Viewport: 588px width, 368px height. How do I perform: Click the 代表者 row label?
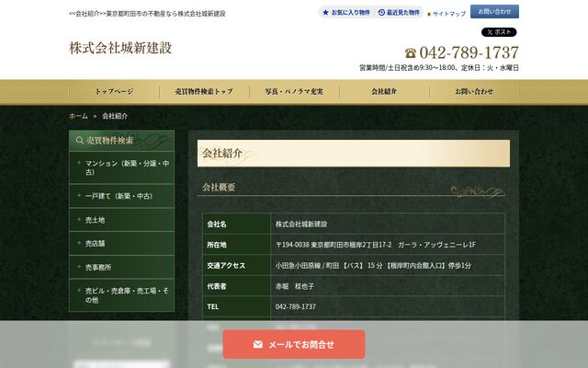pyautogui.click(x=217, y=286)
